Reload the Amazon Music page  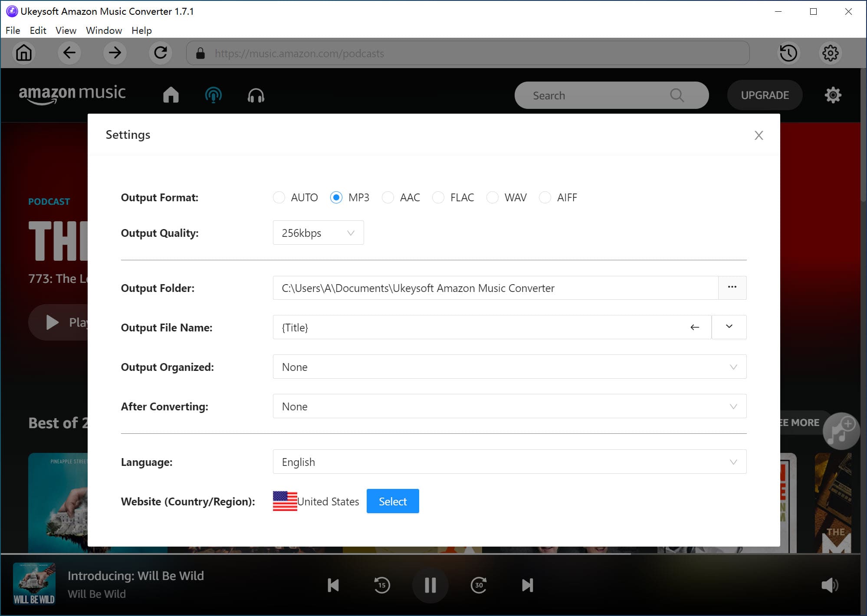(x=160, y=53)
